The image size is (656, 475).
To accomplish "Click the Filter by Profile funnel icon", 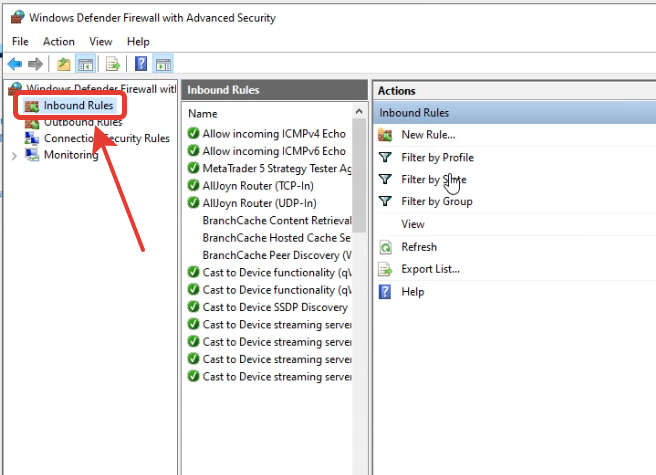I will point(385,157).
